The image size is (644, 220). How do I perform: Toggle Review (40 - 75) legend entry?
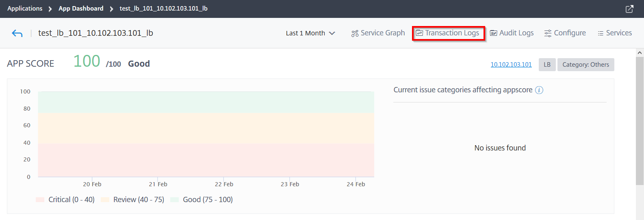(132, 200)
